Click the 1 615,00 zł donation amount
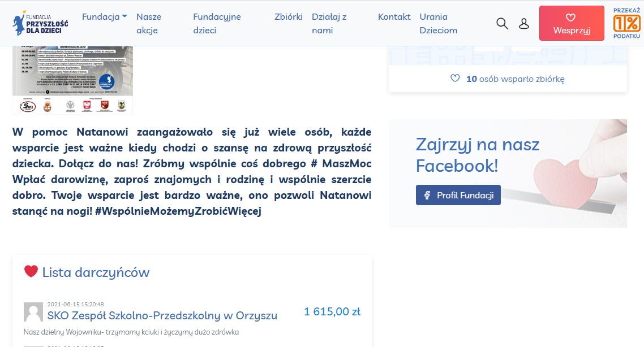This screenshot has width=644, height=347. tap(332, 312)
